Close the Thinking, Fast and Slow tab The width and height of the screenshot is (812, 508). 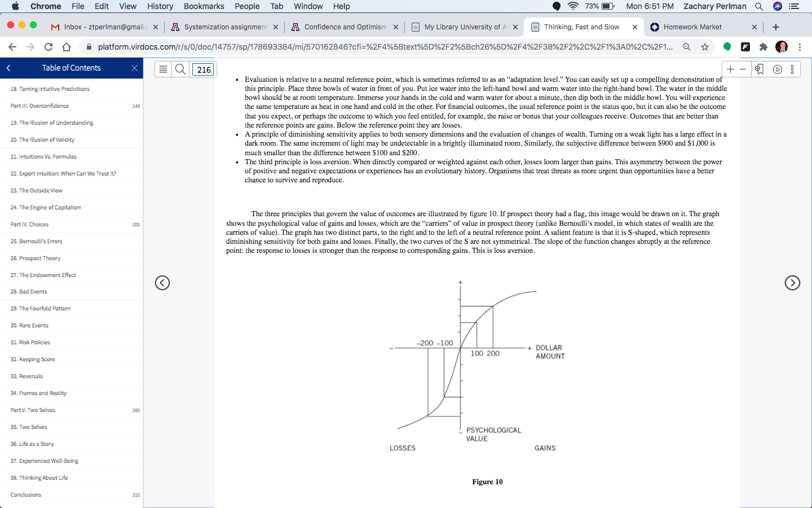click(x=635, y=27)
